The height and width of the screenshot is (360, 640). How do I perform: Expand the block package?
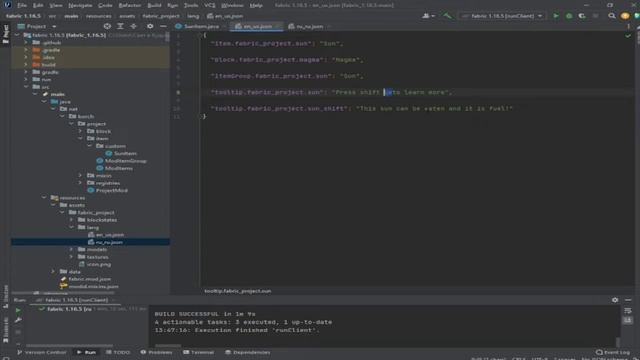click(x=80, y=131)
